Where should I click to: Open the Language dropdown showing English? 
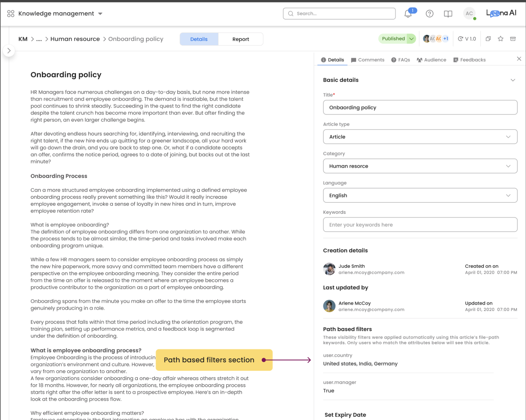(x=420, y=196)
